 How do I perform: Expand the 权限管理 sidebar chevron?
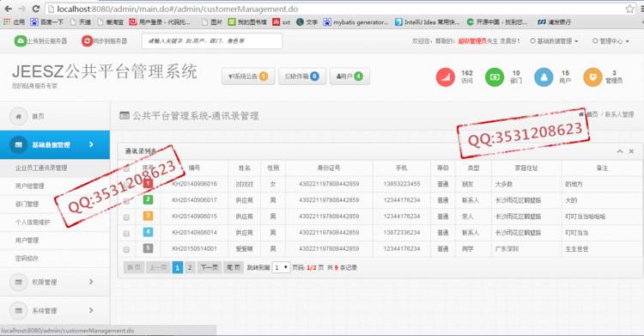pyautogui.click(x=91, y=282)
